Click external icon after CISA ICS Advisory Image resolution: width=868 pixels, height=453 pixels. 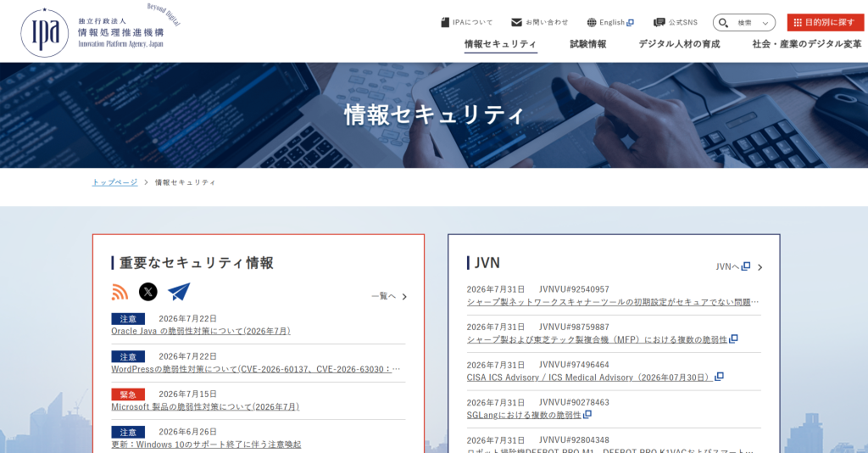[719, 377]
